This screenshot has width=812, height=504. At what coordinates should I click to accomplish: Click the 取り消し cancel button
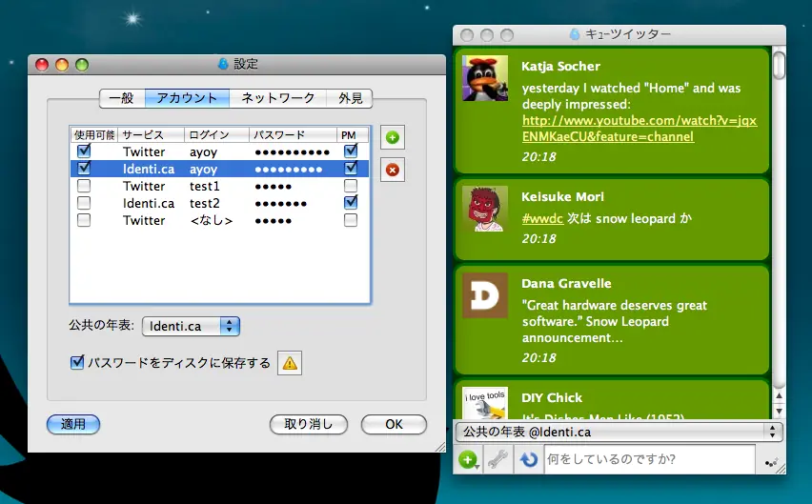309,424
